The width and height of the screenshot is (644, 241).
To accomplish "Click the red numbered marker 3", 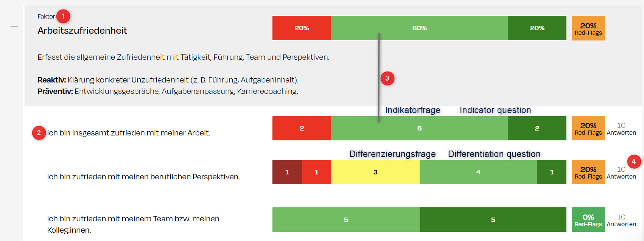I will click(x=387, y=78).
